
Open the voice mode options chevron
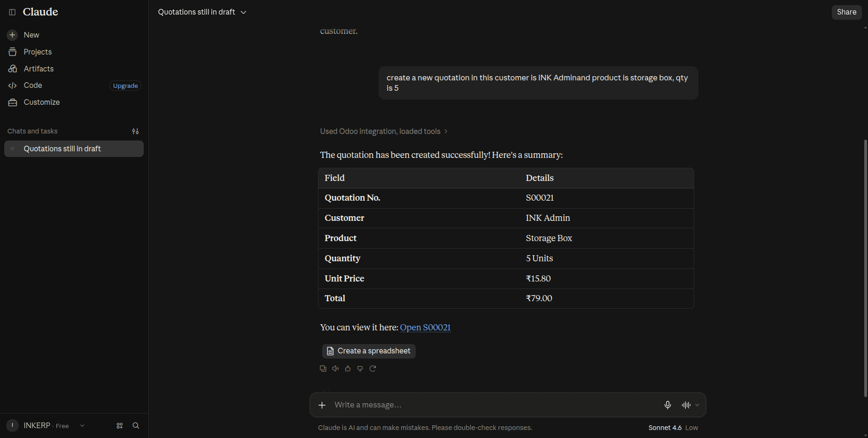point(697,405)
